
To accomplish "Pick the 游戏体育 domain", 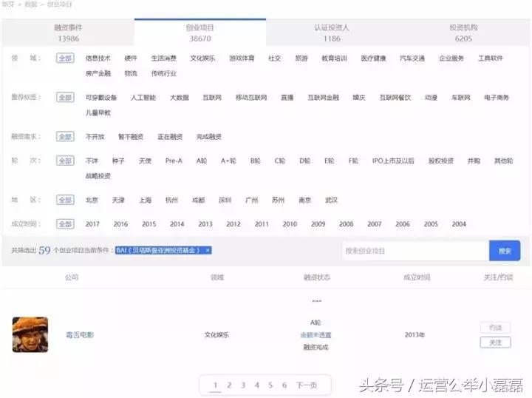I will tap(242, 58).
